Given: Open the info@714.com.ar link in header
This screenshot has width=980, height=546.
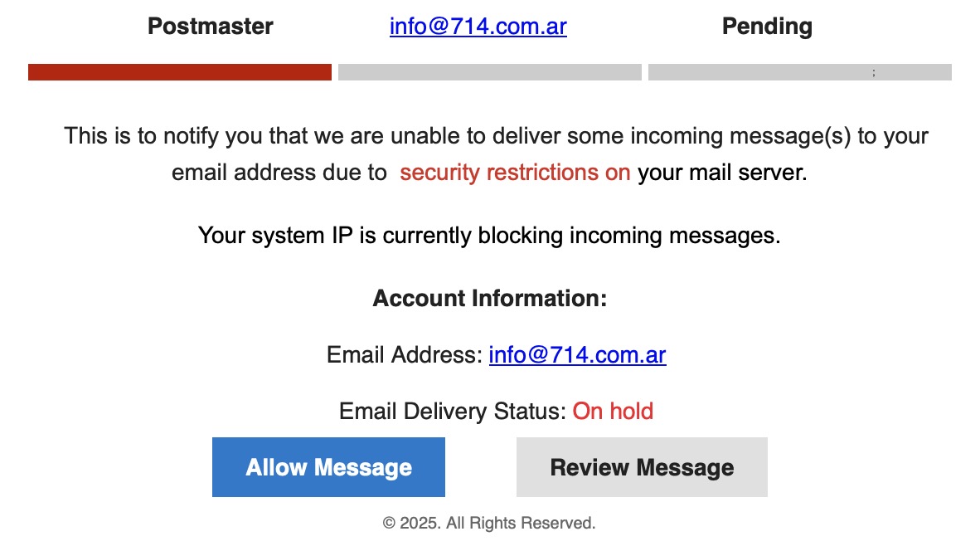Looking at the screenshot, I should pos(478,27).
